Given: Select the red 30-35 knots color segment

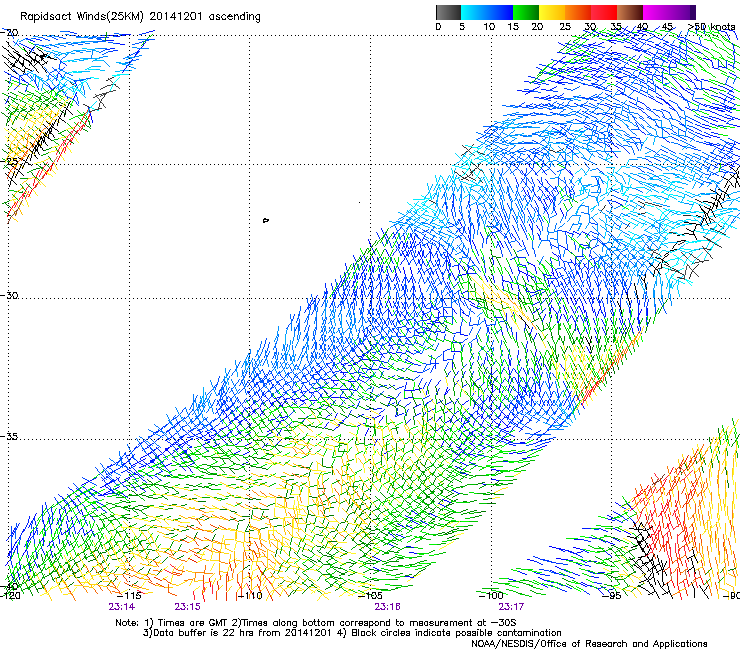Looking at the screenshot, I should coord(604,12).
